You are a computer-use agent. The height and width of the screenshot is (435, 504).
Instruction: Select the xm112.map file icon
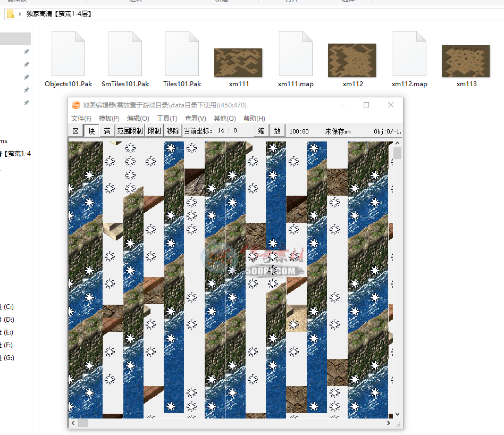[409, 54]
